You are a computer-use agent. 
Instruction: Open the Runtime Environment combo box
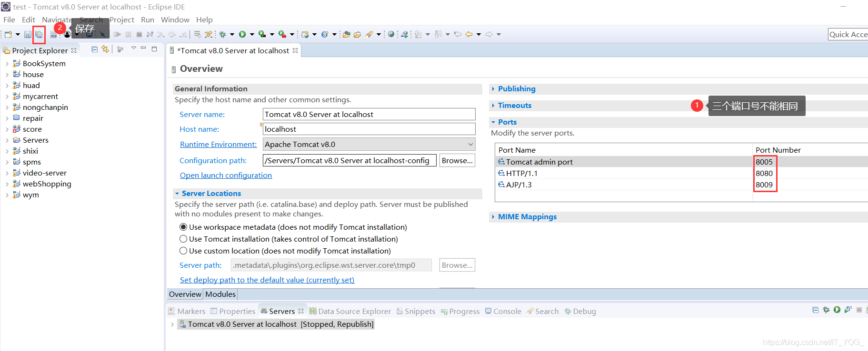369,144
